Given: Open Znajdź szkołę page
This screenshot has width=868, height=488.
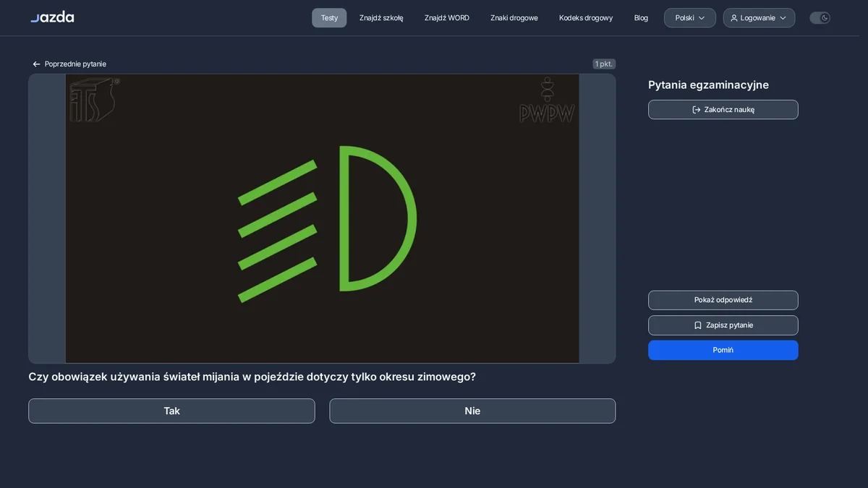Looking at the screenshot, I should (x=381, y=18).
